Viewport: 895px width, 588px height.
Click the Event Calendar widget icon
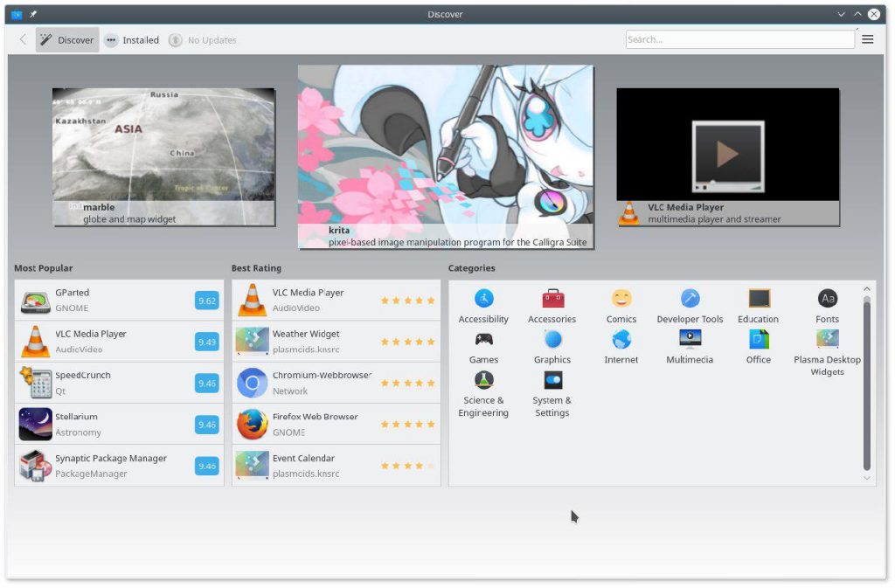click(253, 466)
